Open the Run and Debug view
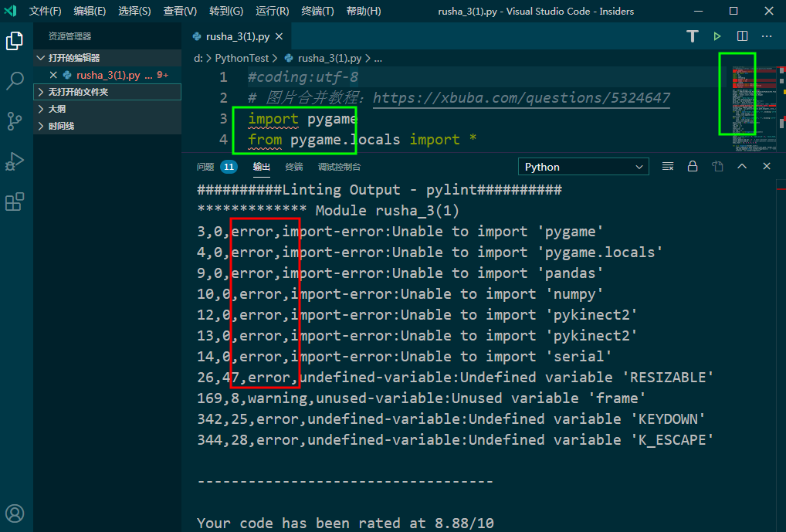786x532 pixels. click(15, 161)
